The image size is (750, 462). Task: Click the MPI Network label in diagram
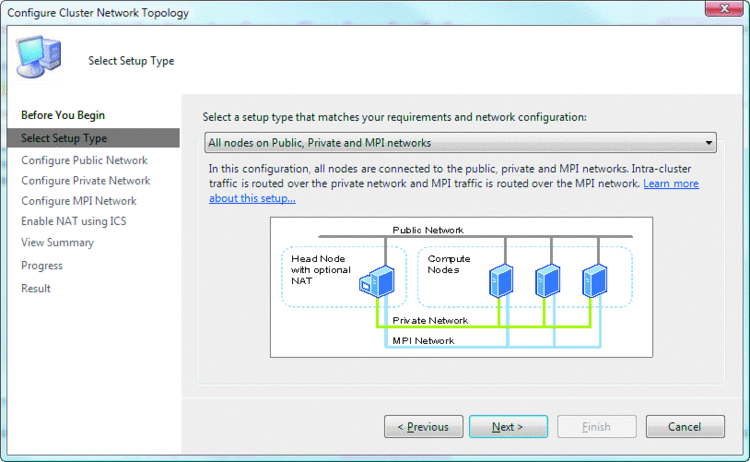point(423,341)
